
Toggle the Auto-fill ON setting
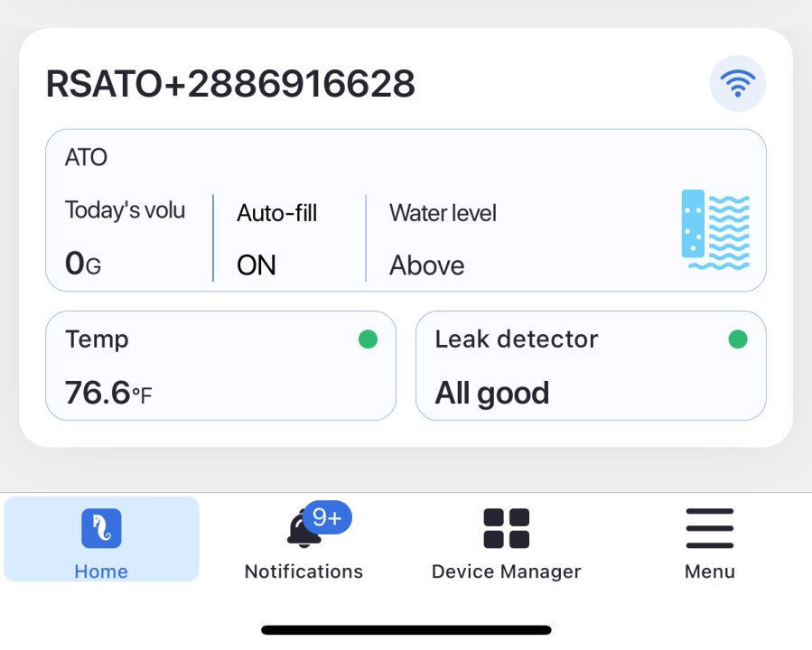click(257, 265)
